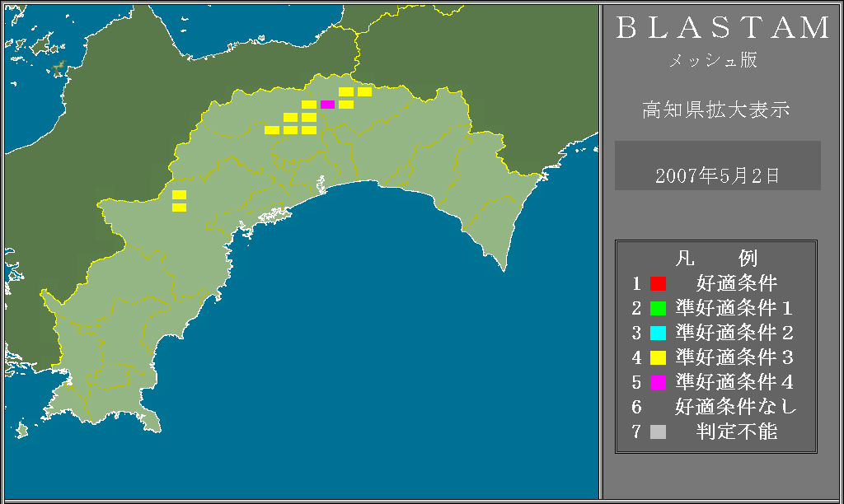
Task: Click the red 好適条件 legend swatch
Action: coord(658,283)
